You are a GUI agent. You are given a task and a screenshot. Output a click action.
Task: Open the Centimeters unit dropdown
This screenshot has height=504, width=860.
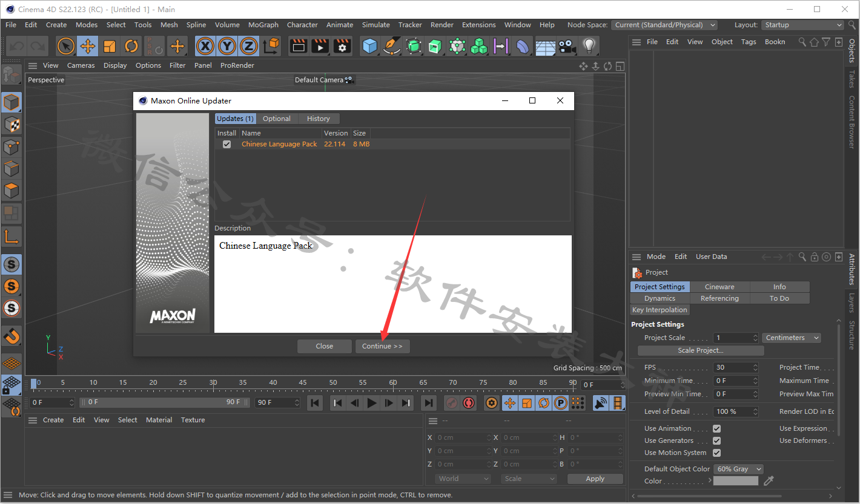click(792, 338)
